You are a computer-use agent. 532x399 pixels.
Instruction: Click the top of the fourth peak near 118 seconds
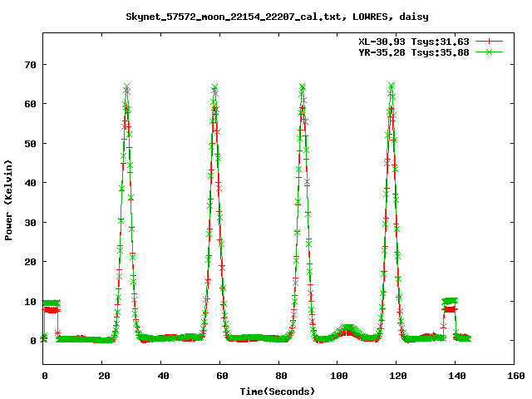(x=392, y=86)
